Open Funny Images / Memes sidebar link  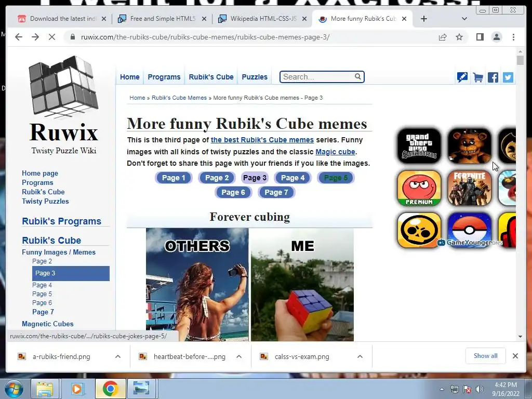tap(59, 252)
